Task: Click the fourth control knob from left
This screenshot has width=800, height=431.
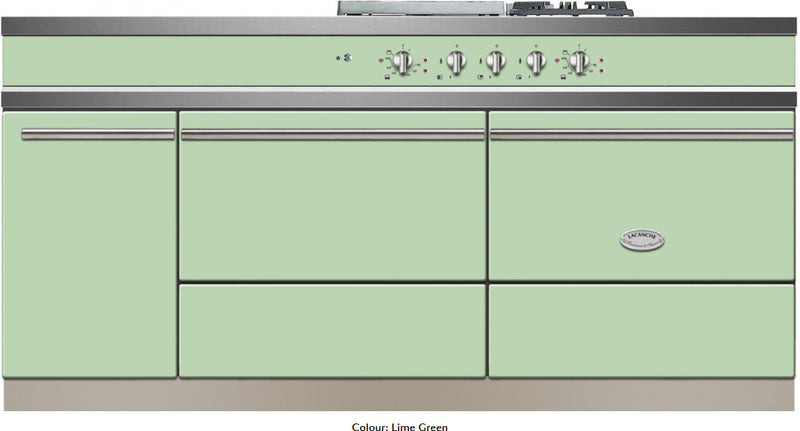Action: click(536, 62)
